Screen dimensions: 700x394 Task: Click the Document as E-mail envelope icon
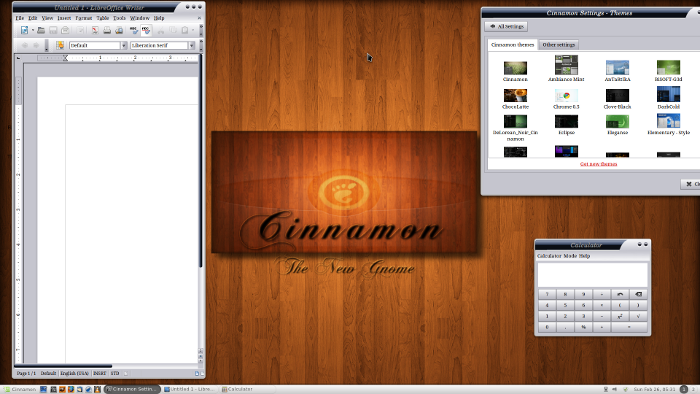click(x=65, y=30)
